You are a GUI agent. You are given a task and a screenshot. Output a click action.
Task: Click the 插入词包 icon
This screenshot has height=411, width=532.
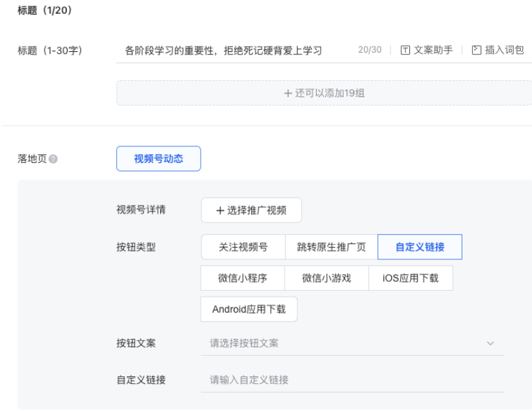tap(475, 49)
